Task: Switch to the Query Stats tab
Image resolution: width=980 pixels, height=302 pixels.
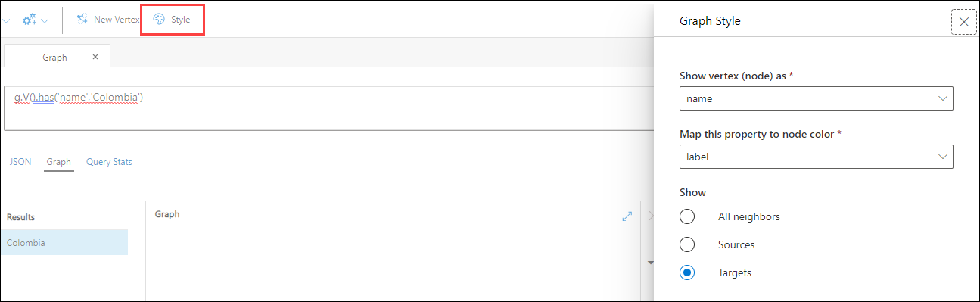Action: pyautogui.click(x=109, y=162)
